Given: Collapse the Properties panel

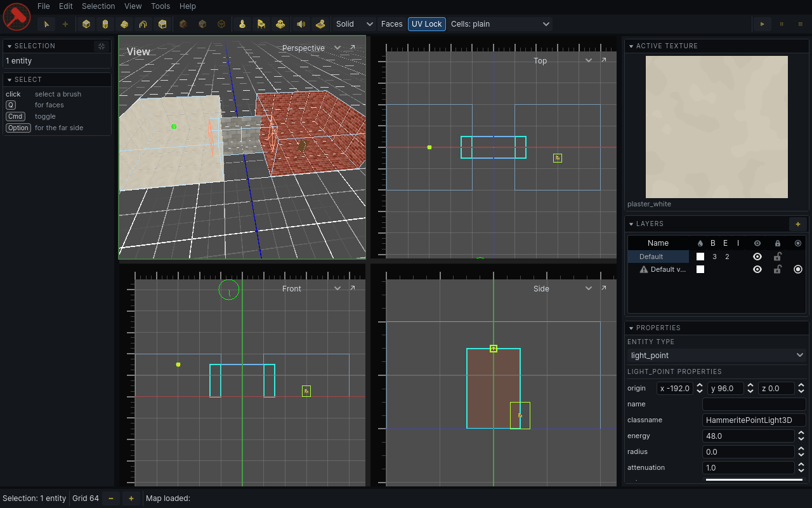Looking at the screenshot, I should 631,328.
